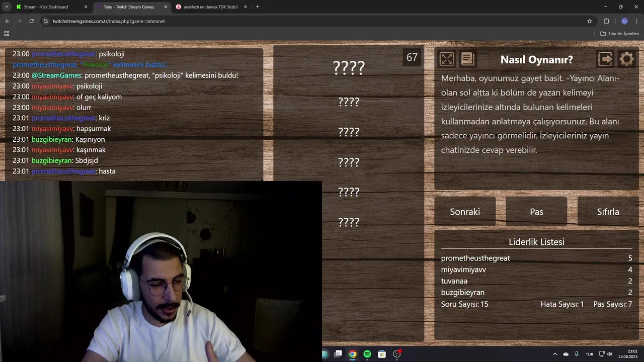Image resolution: width=644 pixels, height=362 pixels.
Task: Open the game settings gear icon
Action: pos(626,59)
